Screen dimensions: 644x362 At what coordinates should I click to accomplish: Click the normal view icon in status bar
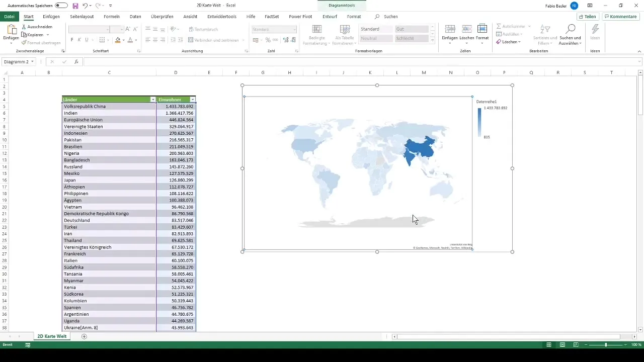click(x=550, y=345)
